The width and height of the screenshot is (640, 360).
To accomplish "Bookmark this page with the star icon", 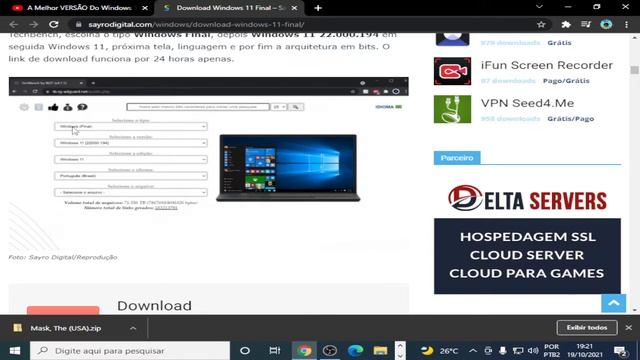I will [x=541, y=24].
